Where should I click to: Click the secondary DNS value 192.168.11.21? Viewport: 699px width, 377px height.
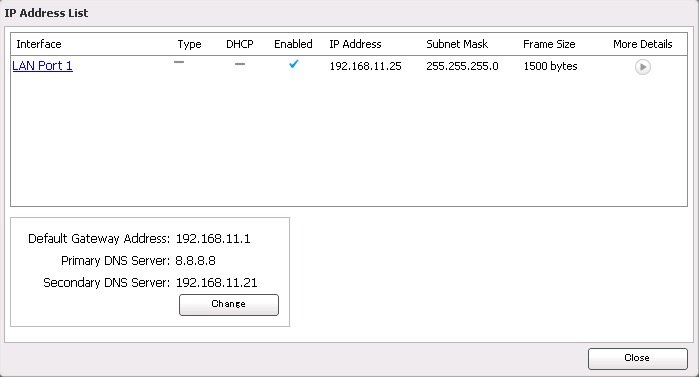click(x=217, y=283)
